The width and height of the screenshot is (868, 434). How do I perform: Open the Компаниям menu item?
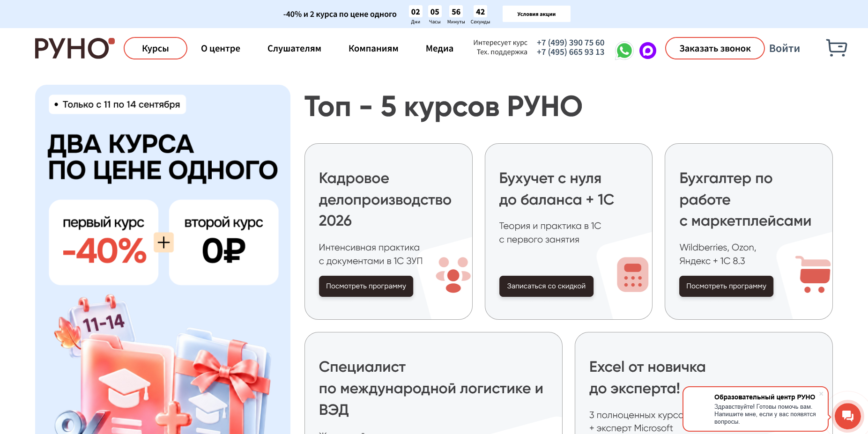[373, 48]
